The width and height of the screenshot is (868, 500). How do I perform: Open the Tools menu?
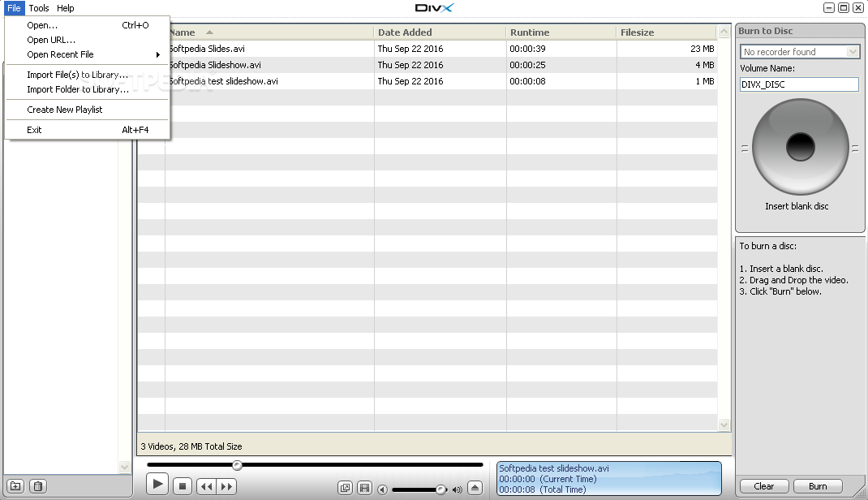(39, 8)
